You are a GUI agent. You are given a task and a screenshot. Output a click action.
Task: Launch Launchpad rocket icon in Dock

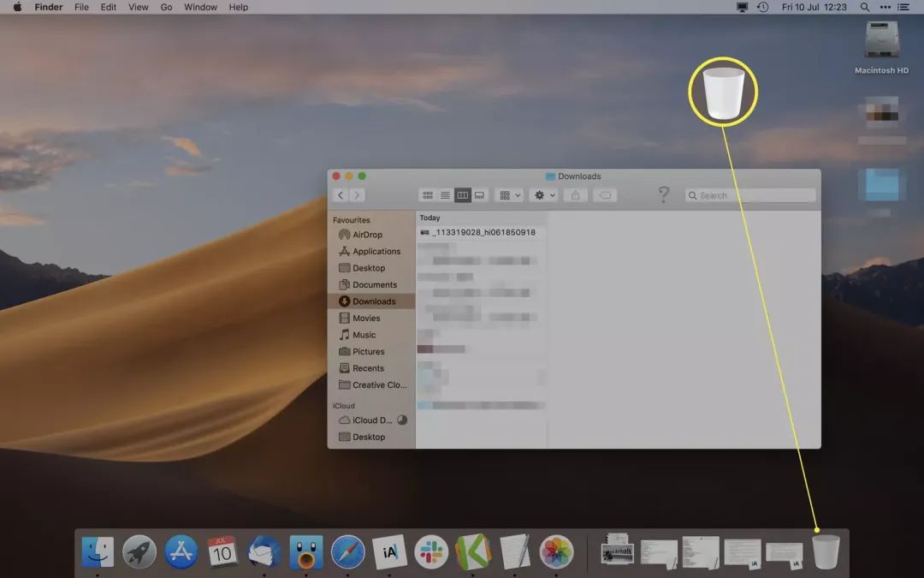pos(139,552)
